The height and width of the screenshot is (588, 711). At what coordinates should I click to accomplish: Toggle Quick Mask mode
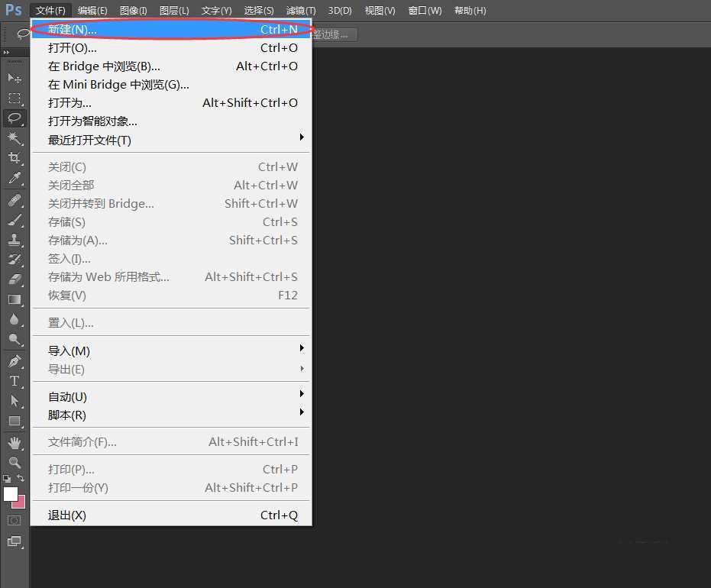point(15,520)
